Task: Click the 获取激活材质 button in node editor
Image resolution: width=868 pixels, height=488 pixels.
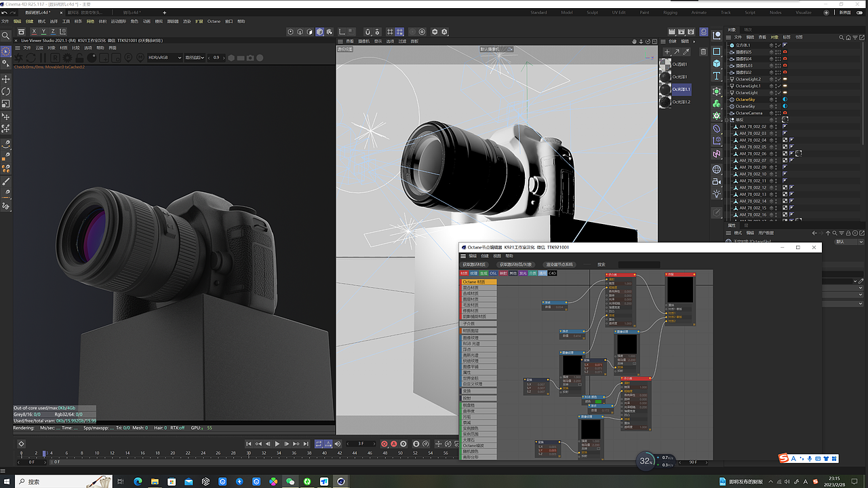Action: coord(474,265)
